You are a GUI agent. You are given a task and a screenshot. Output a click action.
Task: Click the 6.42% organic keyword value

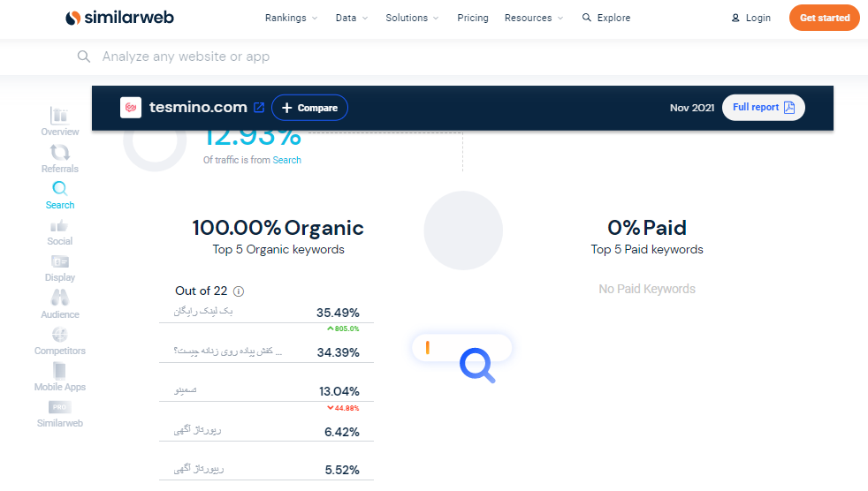(x=341, y=432)
